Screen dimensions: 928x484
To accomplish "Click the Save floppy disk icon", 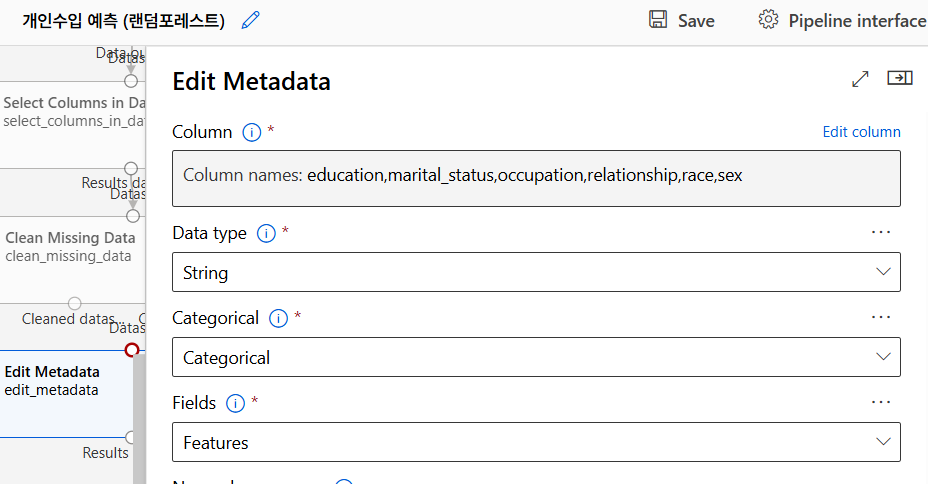I will pyautogui.click(x=658, y=20).
